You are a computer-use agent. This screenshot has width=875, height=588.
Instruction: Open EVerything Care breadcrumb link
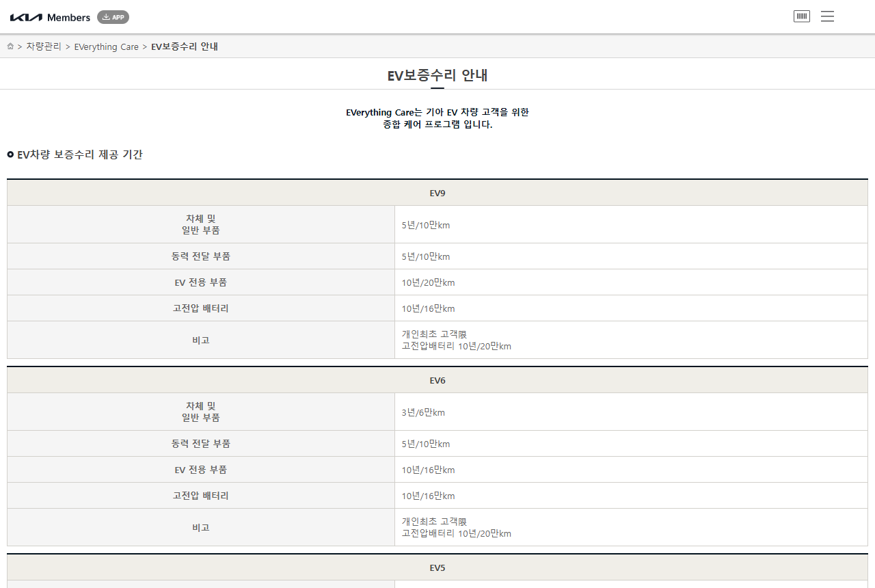pos(106,46)
